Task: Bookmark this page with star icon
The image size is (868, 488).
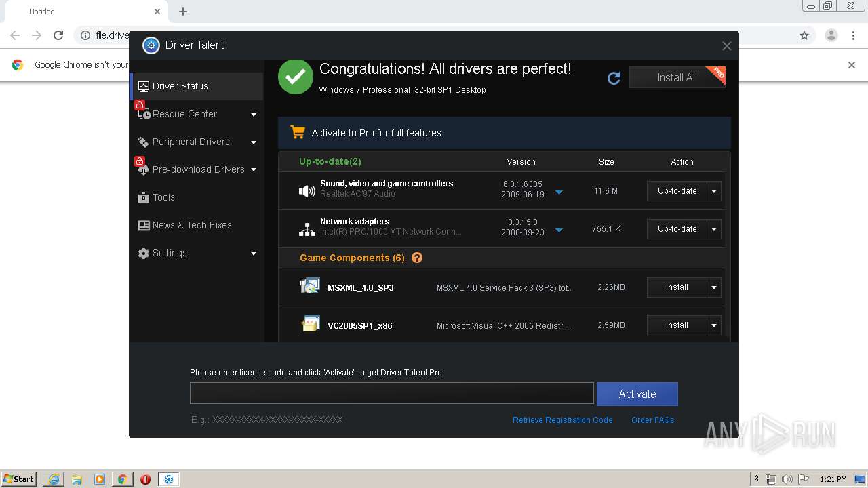Action: (x=804, y=35)
